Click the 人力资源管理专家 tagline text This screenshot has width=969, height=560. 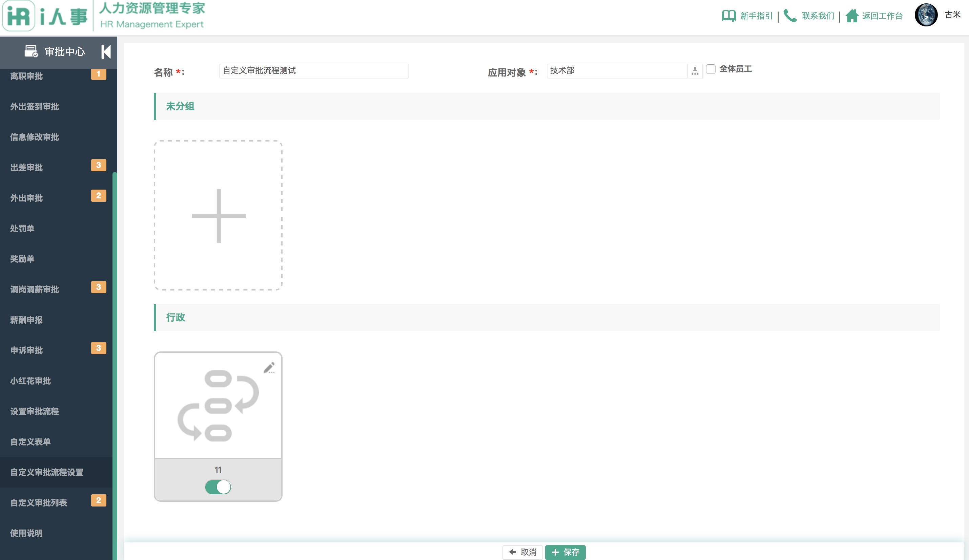[152, 8]
